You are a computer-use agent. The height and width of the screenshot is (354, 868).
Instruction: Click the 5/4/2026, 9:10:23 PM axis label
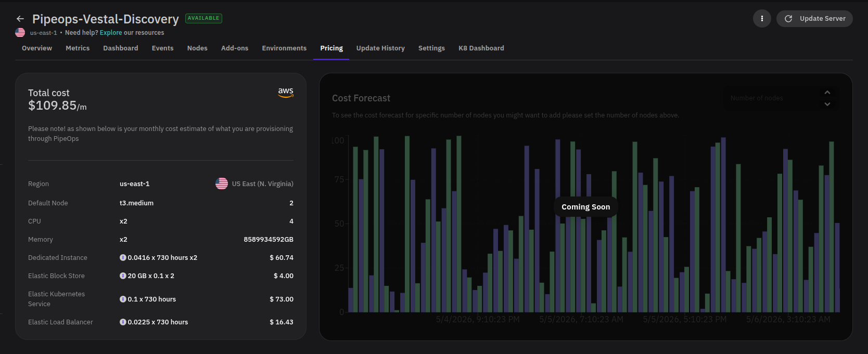click(478, 319)
